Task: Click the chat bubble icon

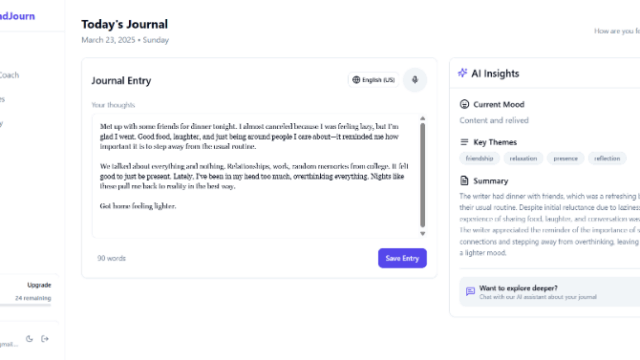Action: [470, 291]
